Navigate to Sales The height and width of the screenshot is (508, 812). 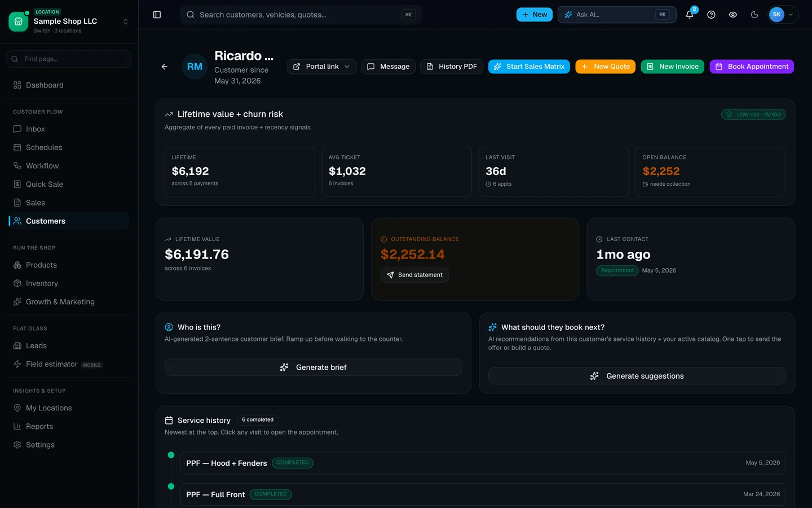click(69, 203)
